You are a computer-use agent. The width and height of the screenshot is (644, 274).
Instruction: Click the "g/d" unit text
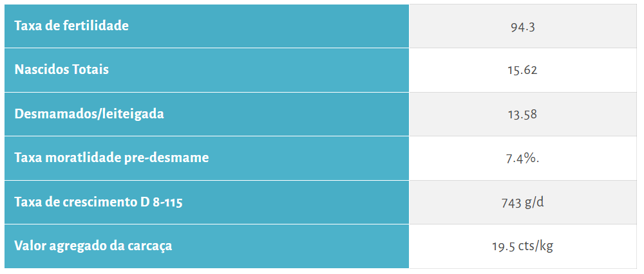[x=534, y=203]
